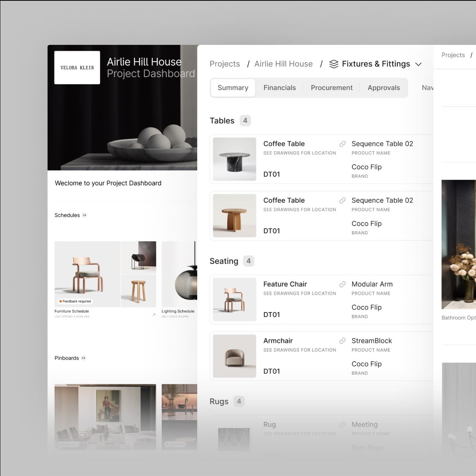Switch to the Financials tab

click(280, 88)
